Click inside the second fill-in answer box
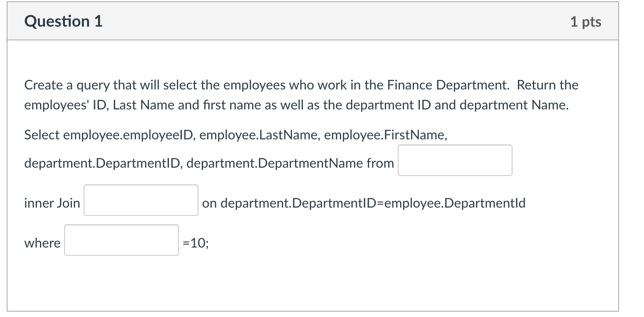The width and height of the screenshot is (644, 317). tap(141, 201)
